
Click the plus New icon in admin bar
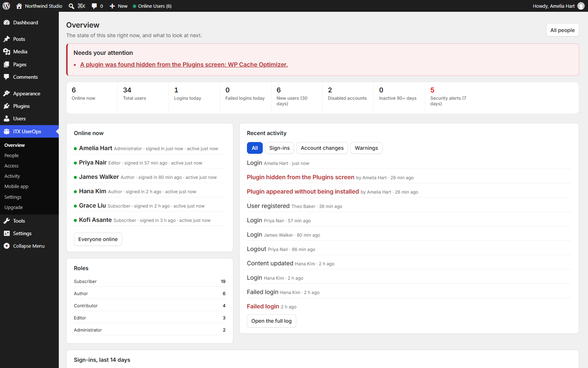pyautogui.click(x=112, y=6)
